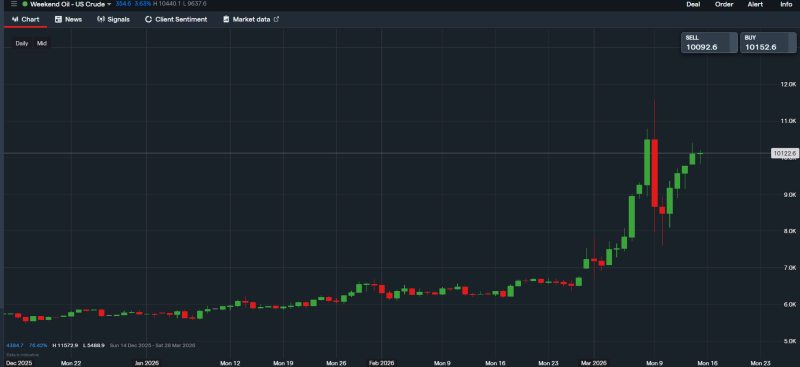This screenshot has height=367, width=800.
Task: Click the 12.0K price axis label
Action: (788, 84)
